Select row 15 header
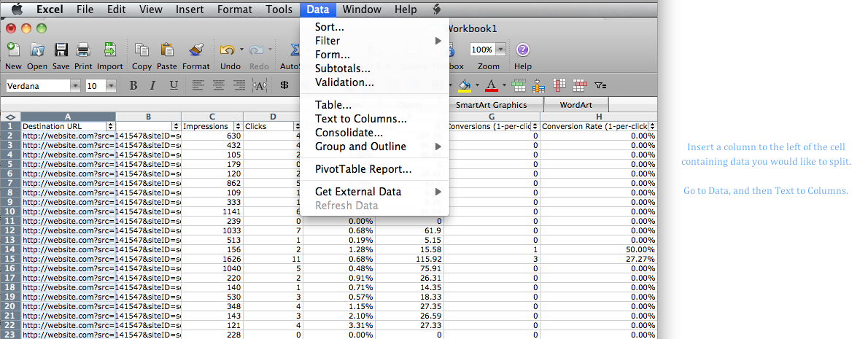 (10, 259)
